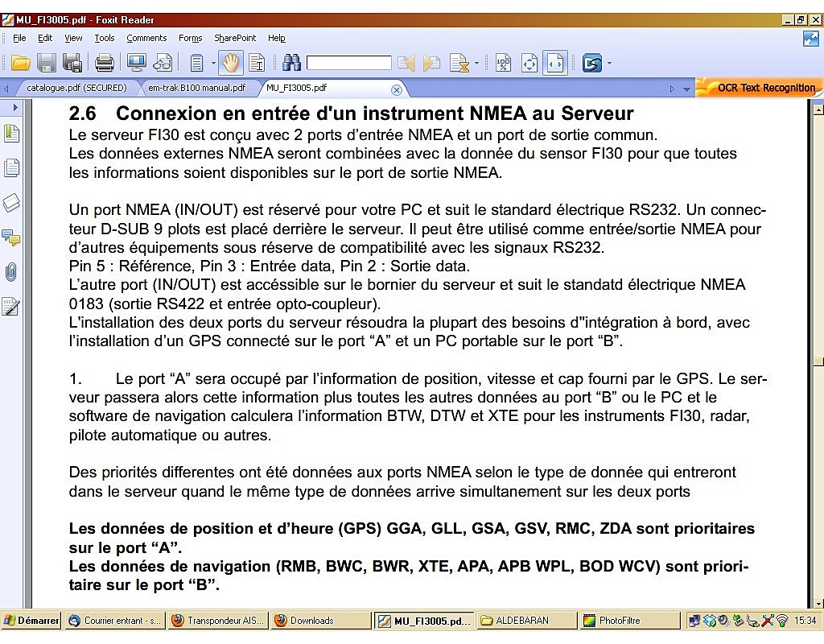
Task: Click the speaker volume tray icon
Action: (723, 621)
